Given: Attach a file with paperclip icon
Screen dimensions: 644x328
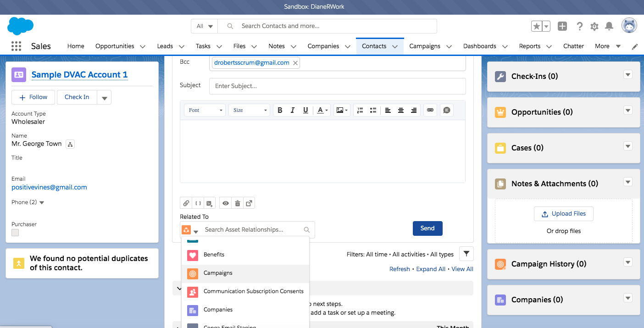Looking at the screenshot, I should coord(186,203).
